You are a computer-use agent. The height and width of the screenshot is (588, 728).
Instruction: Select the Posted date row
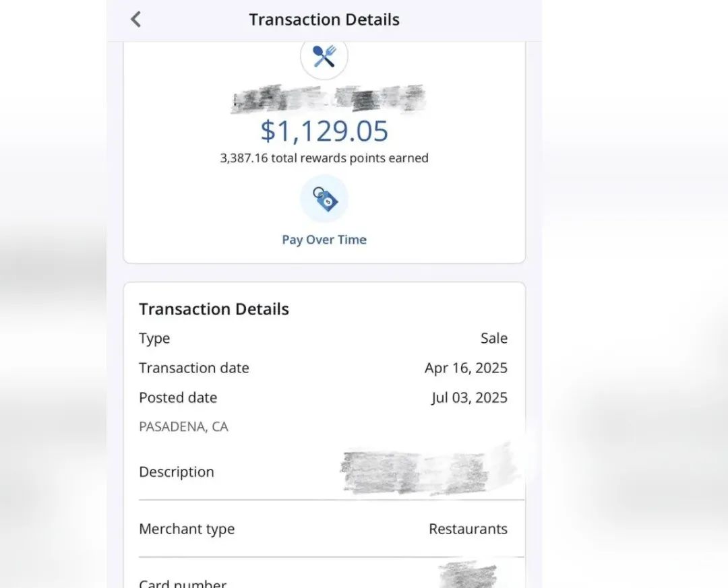[x=323, y=397]
